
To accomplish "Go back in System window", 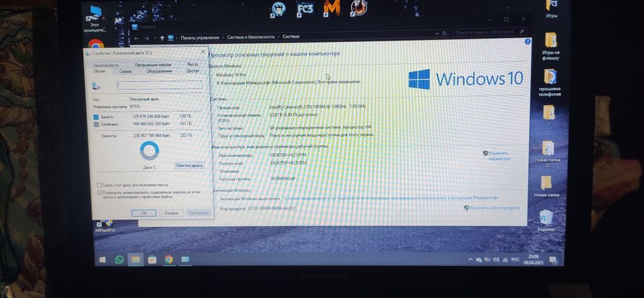I will coord(137,38).
